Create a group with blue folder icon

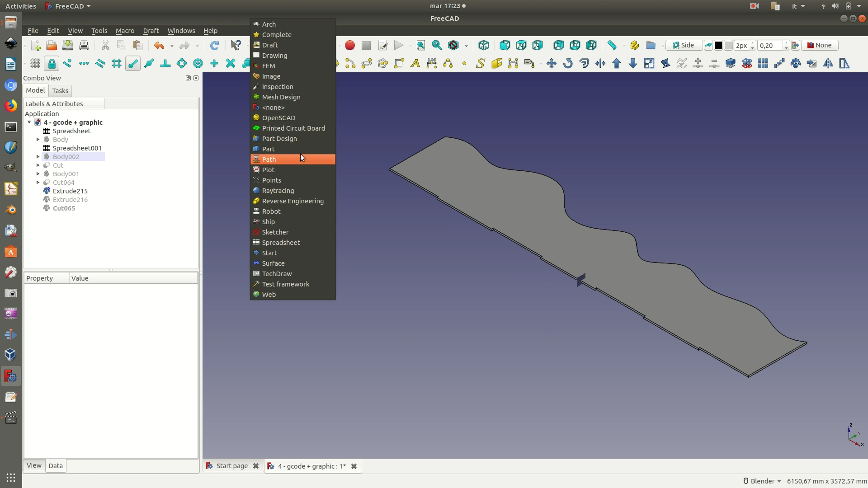pos(651,45)
